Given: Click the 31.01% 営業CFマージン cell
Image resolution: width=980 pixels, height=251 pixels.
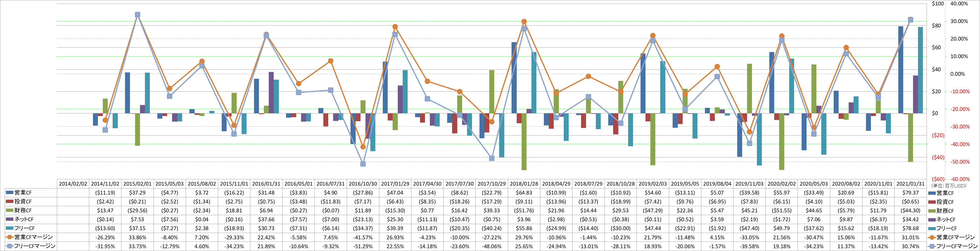Looking at the screenshot, I should (x=910, y=237).
